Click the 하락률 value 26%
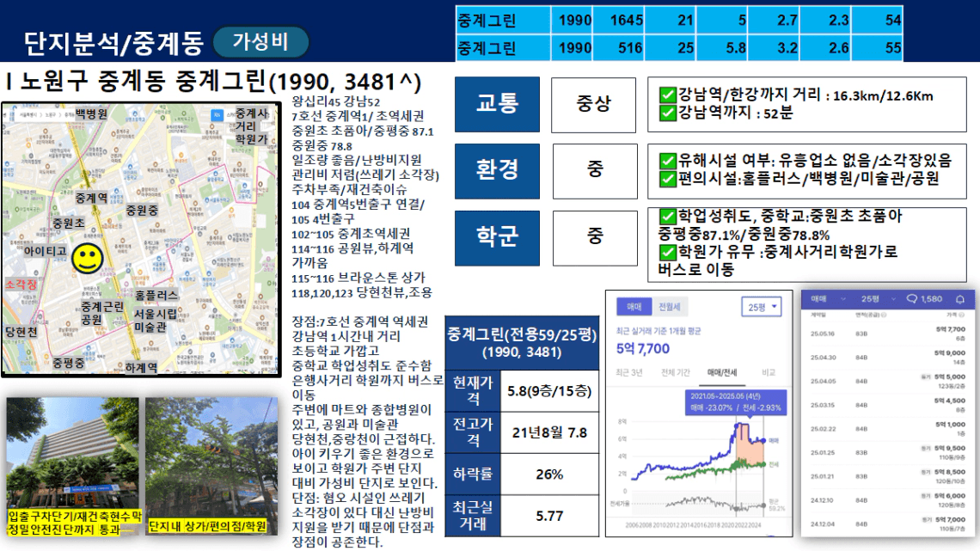 click(549, 474)
